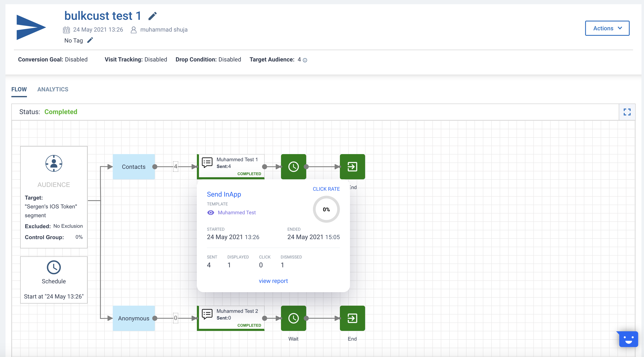This screenshot has width=644, height=357.
Task: Select the FLOW tab
Action: coord(19,89)
